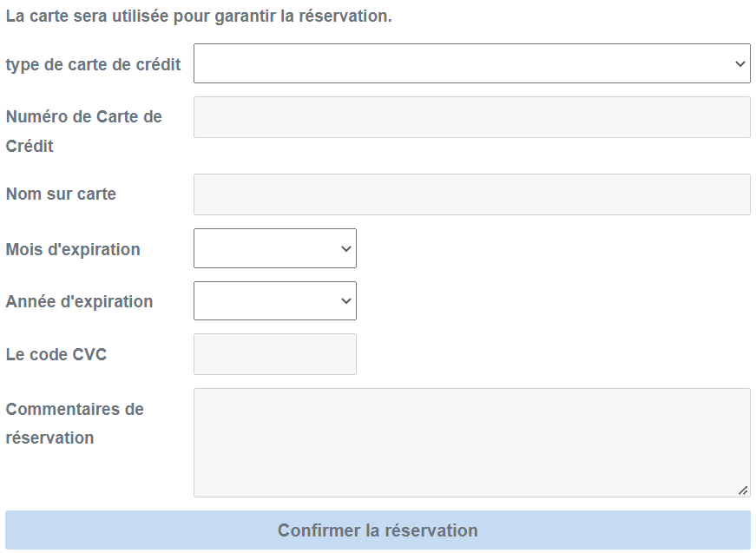The image size is (756, 553).
Task: Click the "type de carte de crédit" label
Action: (94, 64)
